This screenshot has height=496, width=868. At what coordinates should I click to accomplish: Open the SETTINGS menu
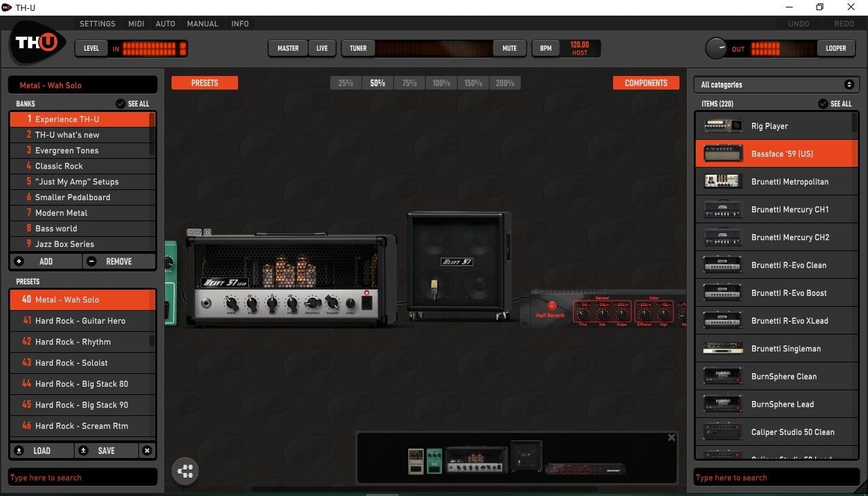coord(98,24)
